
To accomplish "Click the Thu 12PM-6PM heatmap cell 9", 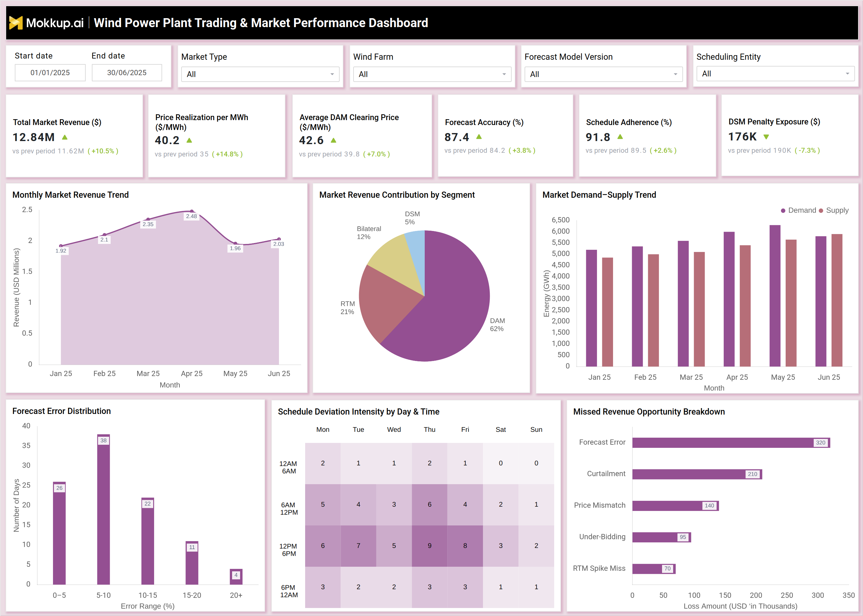I will click(430, 546).
